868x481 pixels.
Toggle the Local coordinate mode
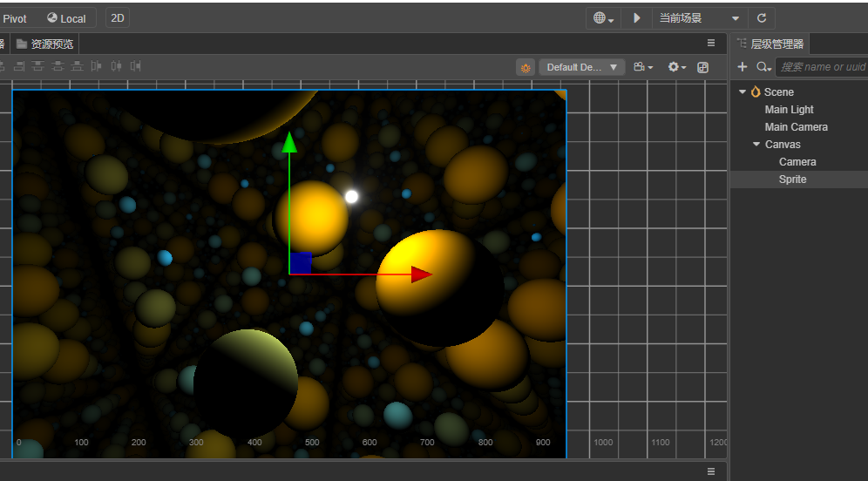(67, 18)
